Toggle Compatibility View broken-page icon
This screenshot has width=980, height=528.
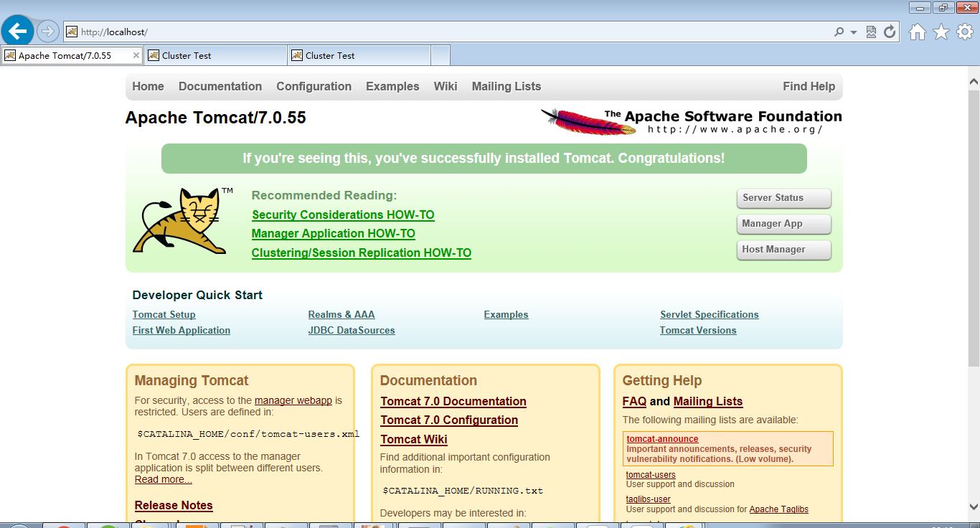click(x=872, y=32)
